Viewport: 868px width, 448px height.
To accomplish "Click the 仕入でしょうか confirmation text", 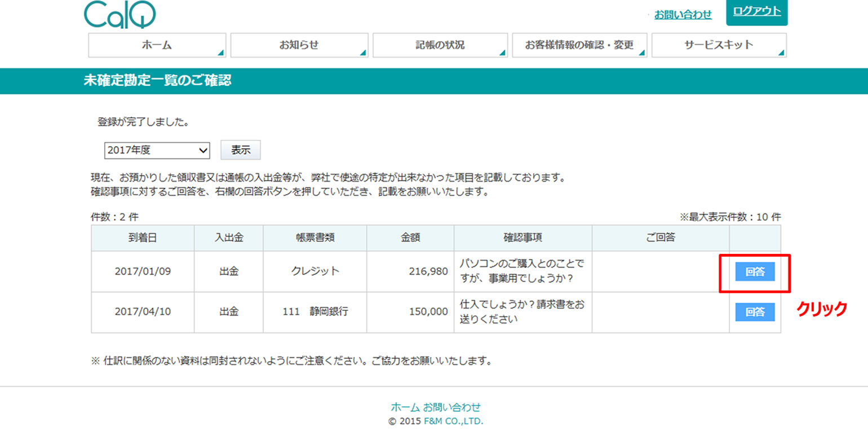I will 522,311.
